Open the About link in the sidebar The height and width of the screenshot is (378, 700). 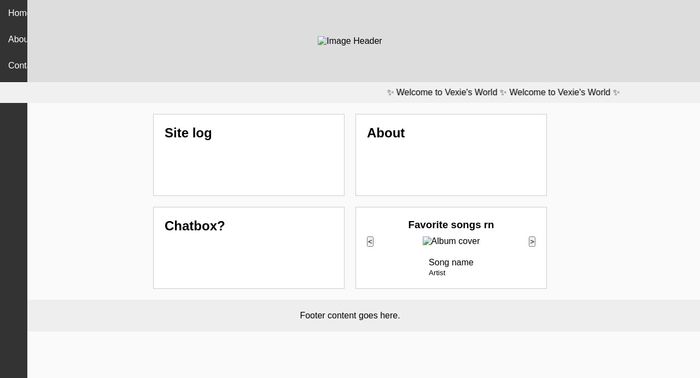[x=17, y=39]
